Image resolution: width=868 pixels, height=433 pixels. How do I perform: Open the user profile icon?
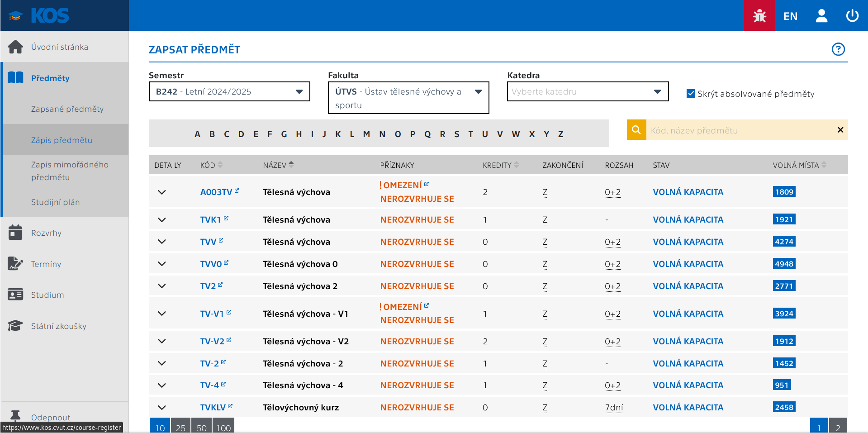[821, 16]
